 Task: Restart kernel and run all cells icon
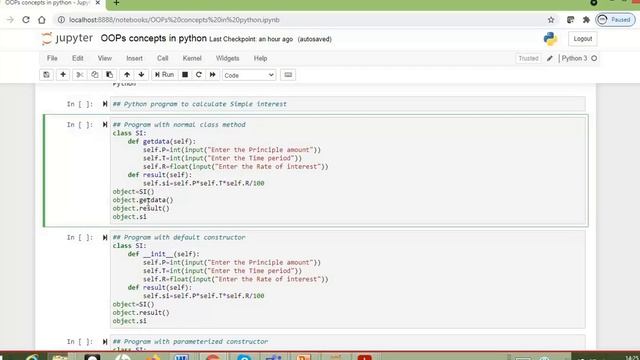pyautogui.click(x=213, y=75)
